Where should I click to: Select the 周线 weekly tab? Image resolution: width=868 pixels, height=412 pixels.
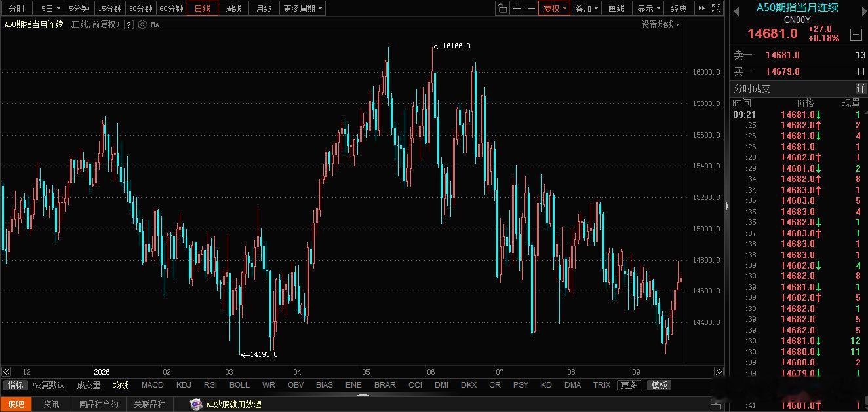233,9
